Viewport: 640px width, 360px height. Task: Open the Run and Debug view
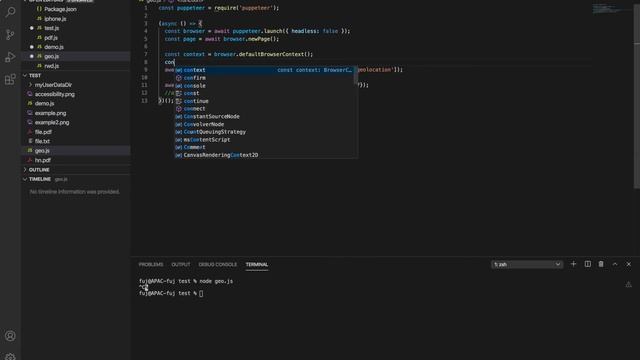(x=10, y=57)
